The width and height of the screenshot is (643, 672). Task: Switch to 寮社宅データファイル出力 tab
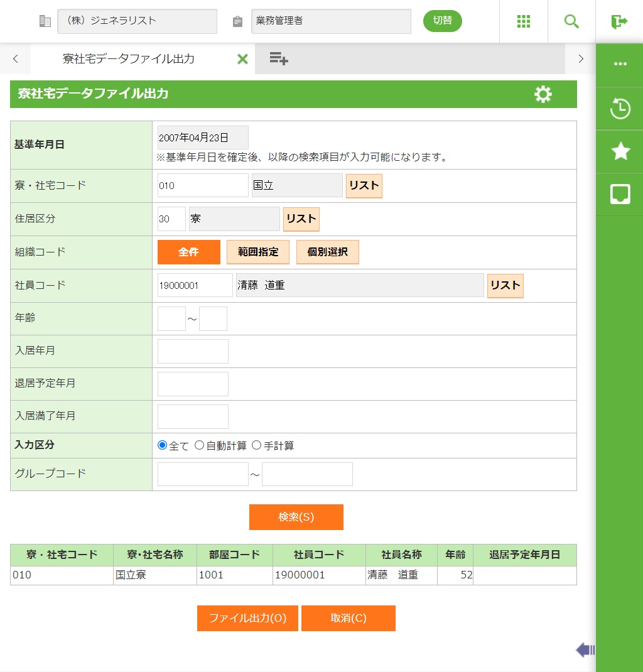click(129, 59)
